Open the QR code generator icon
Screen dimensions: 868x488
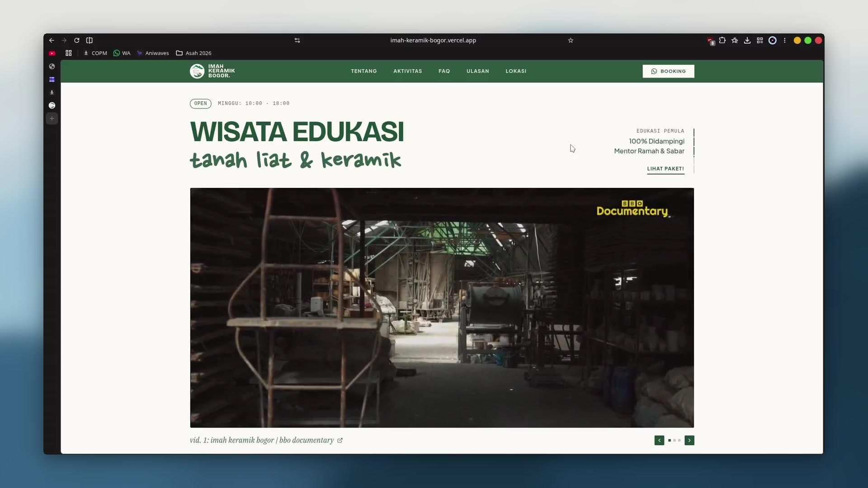pos(760,40)
